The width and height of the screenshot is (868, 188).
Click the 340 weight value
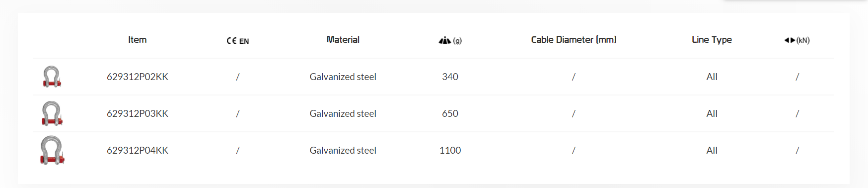tap(450, 77)
